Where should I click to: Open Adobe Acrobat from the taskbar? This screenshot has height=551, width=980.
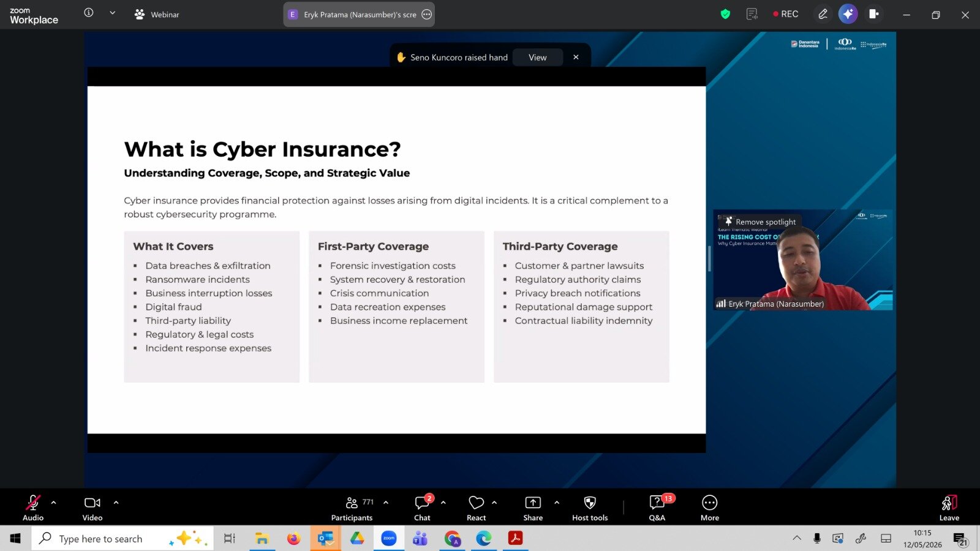[x=515, y=539]
